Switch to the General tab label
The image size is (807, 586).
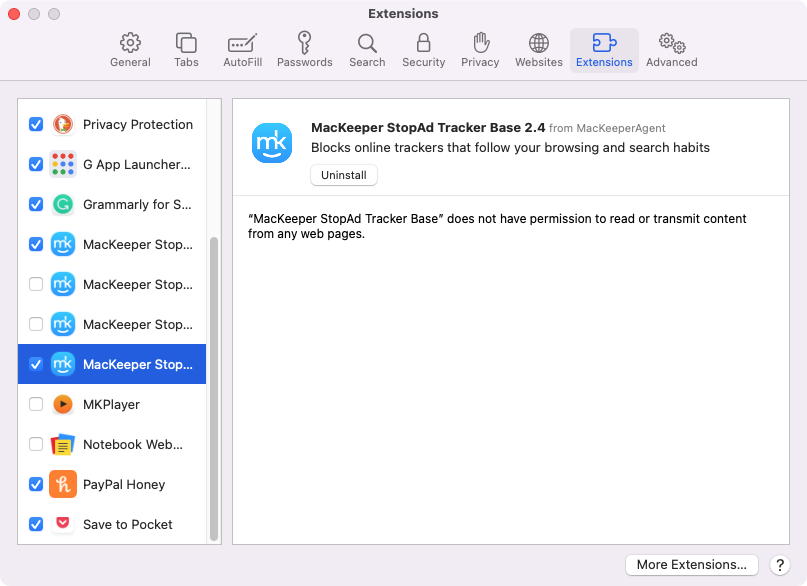click(130, 62)
